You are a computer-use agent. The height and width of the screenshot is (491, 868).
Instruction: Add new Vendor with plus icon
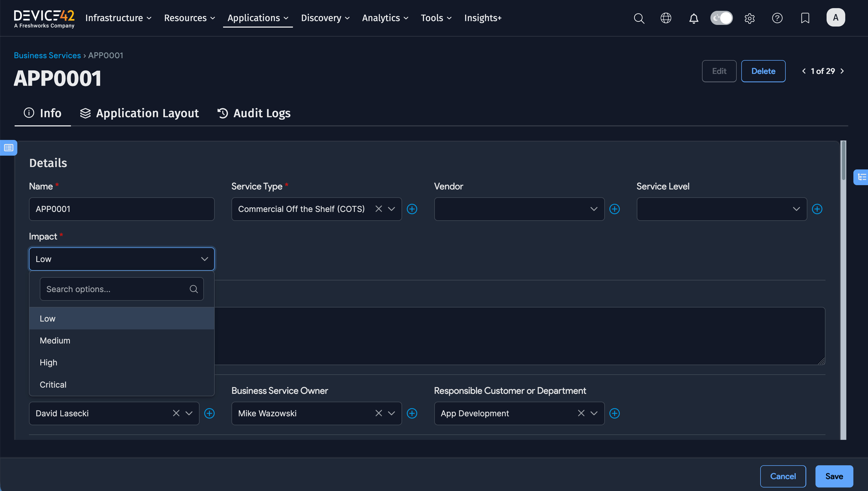tap(614, 209)
